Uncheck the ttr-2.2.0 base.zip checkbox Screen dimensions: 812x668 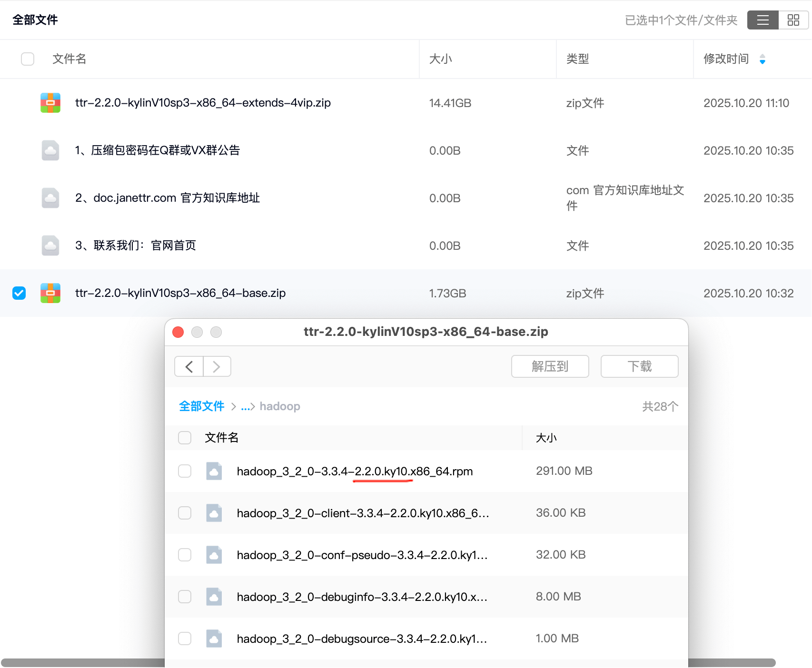pyautogui.click(x=19, y=293)
